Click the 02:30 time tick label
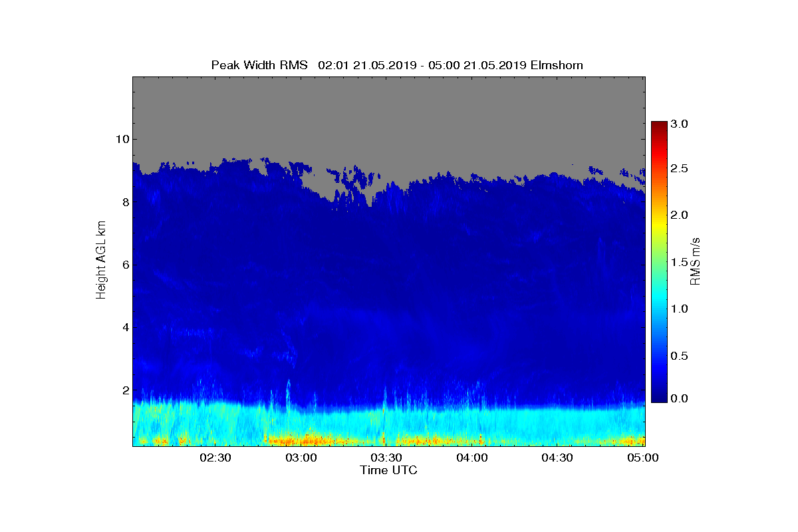 215,458
